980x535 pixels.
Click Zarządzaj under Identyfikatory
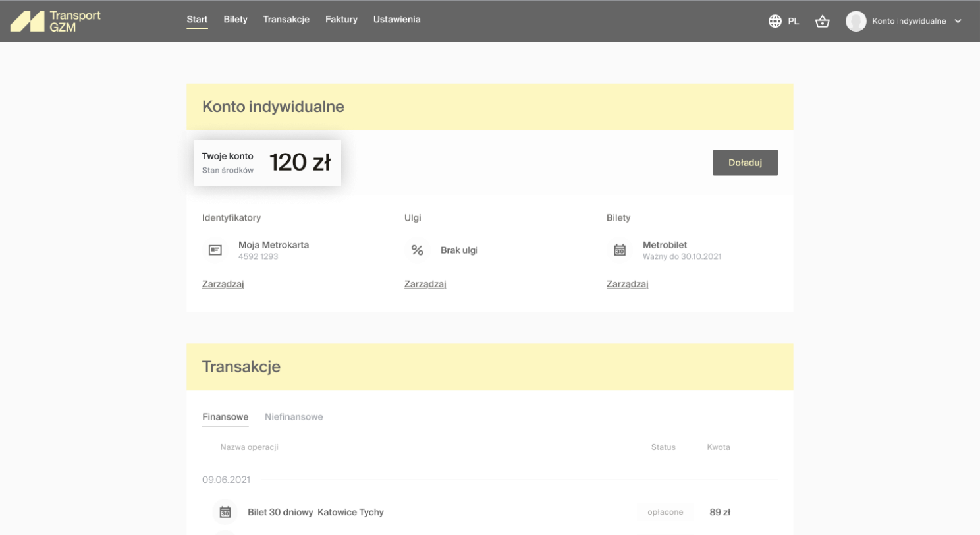pyautogui.click(x=223, y=285)
